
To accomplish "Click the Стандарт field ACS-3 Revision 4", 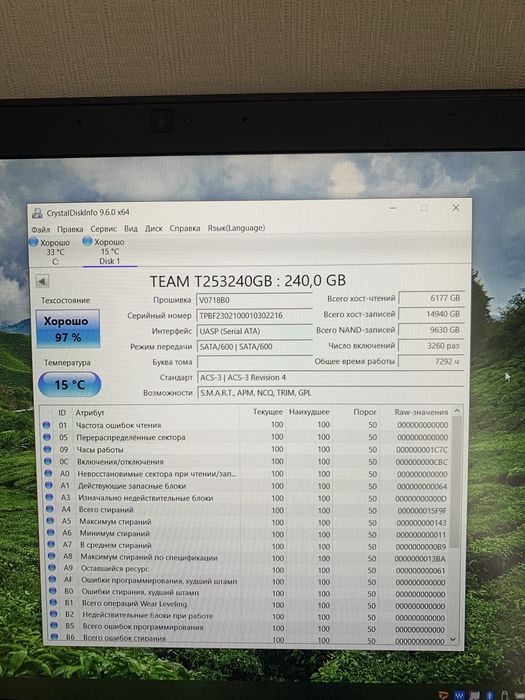I will pos(330,378).
